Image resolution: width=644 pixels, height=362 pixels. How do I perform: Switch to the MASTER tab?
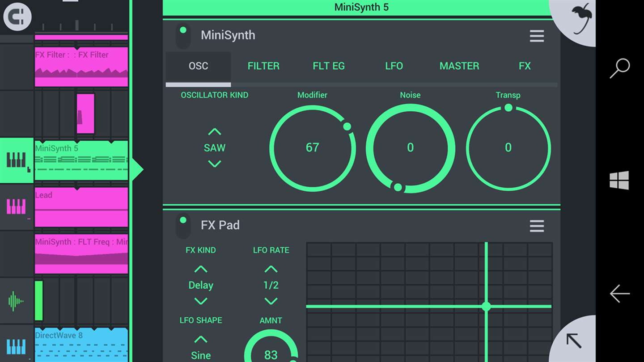[459, 66]
